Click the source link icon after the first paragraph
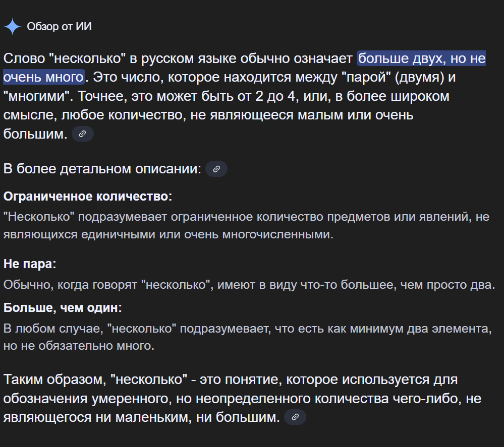This screenshot has height=447, width=504. pos(83,134)
